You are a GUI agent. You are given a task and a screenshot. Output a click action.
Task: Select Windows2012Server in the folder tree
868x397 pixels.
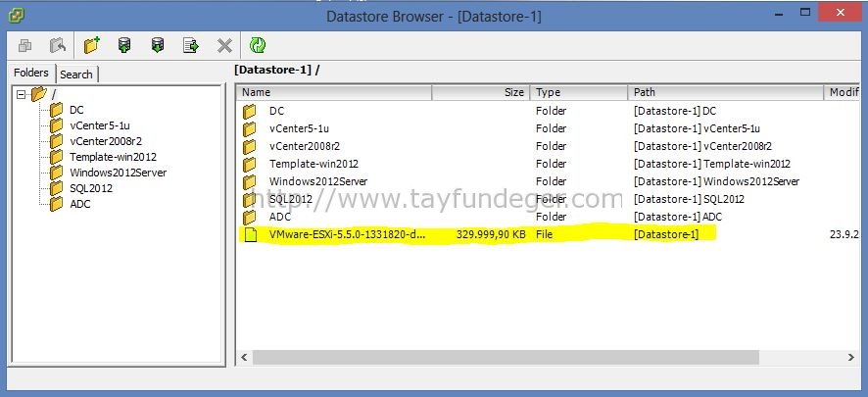(x=118, y=173)
